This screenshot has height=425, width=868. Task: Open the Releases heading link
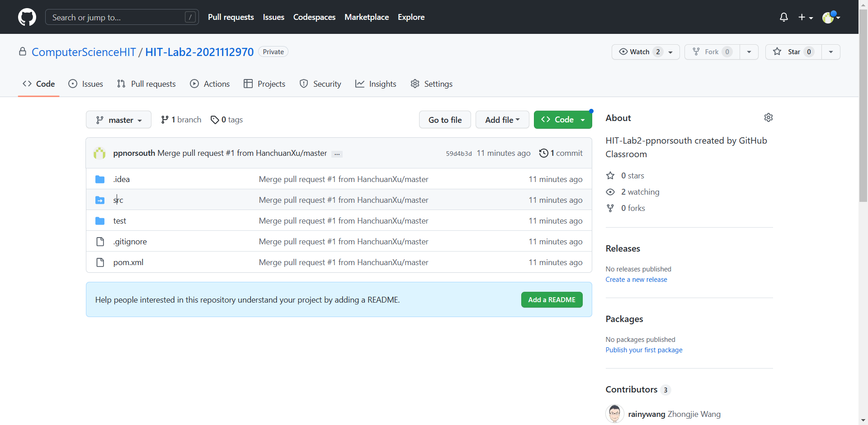point(623,248)
